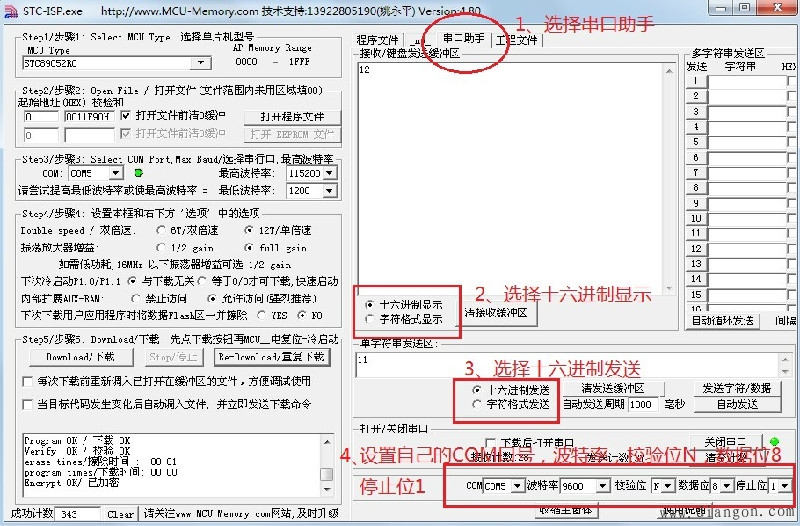The height and width of the screenshot is (526, 800).
Task: Click the single string send area input
Action: click(x=567, y=365)
